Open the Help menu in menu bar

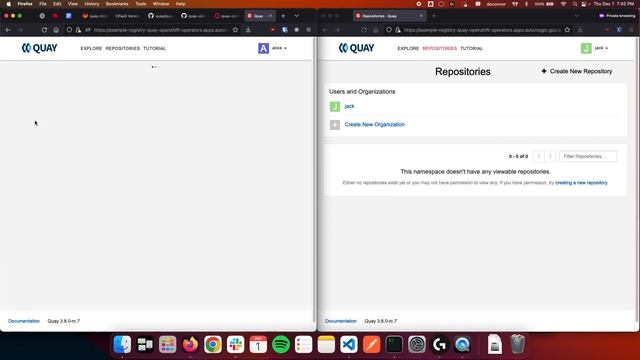[180, 4]
